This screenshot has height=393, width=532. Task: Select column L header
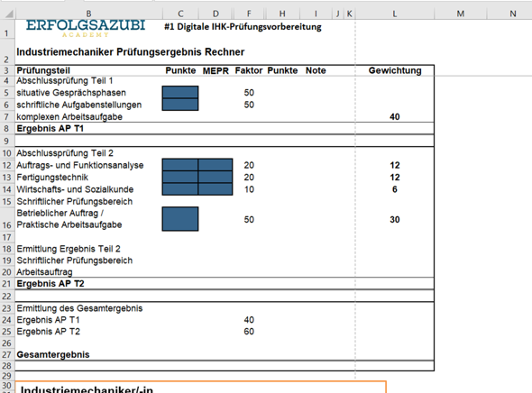tap(395, 14)
